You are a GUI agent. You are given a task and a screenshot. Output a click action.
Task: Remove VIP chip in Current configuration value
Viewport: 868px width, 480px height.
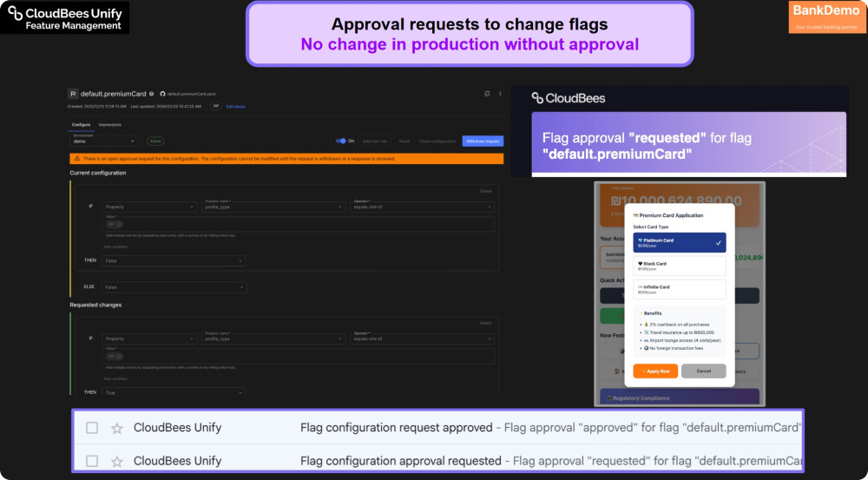coord(119,224)
